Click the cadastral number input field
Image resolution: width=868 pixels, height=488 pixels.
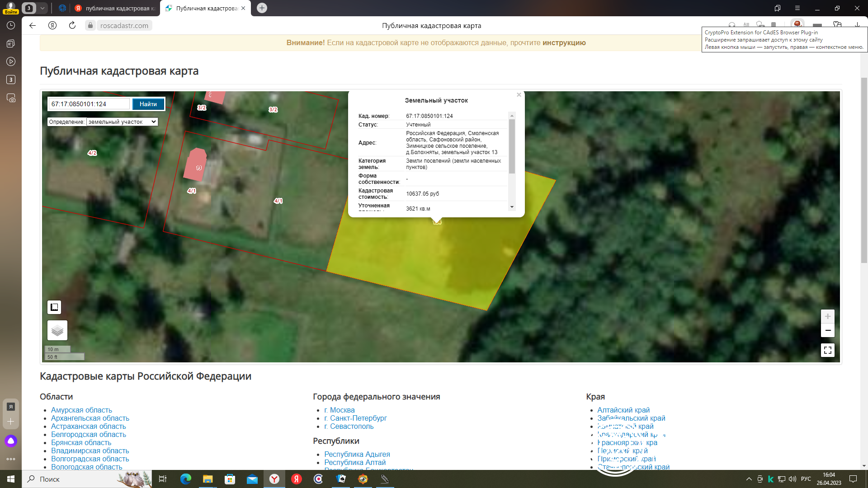[x=89, y=104]
